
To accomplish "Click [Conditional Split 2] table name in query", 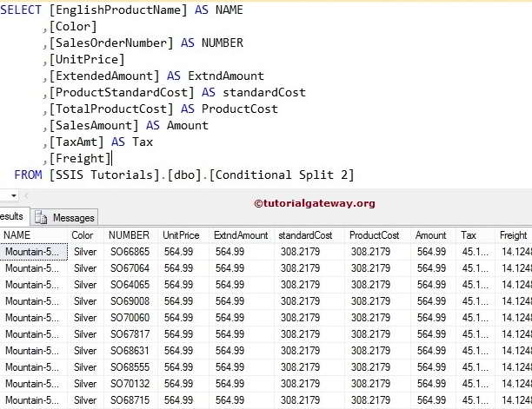I will point(282,175).
